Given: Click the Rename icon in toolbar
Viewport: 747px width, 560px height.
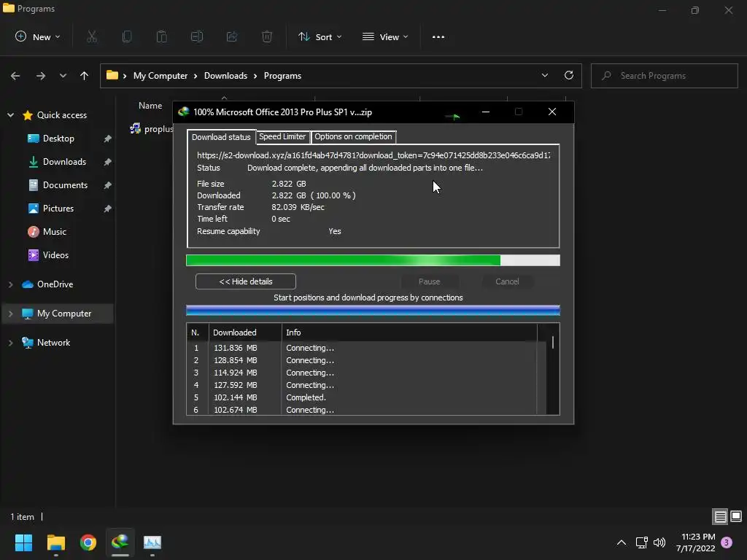Looking at the screenshot, I should click(197, 36).
